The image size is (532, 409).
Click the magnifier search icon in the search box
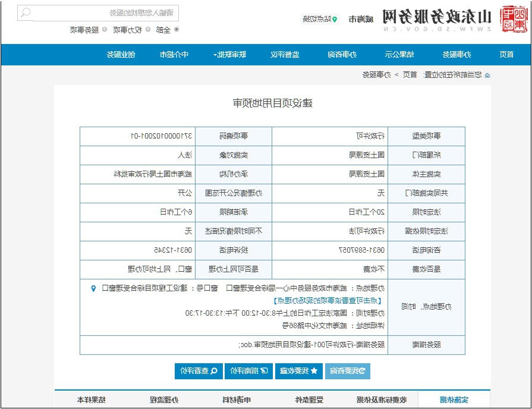(x=26, y=13)
